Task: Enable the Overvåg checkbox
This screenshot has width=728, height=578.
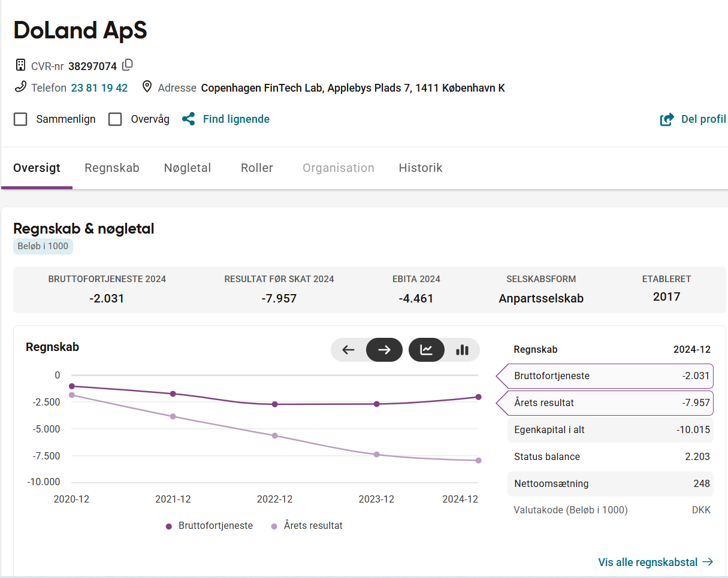Action: click(115, 119)
